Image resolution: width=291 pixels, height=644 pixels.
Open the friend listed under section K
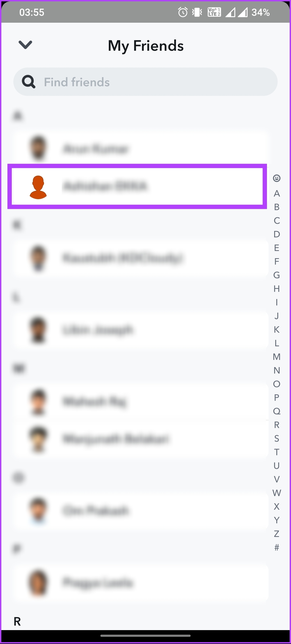(141, 258)
